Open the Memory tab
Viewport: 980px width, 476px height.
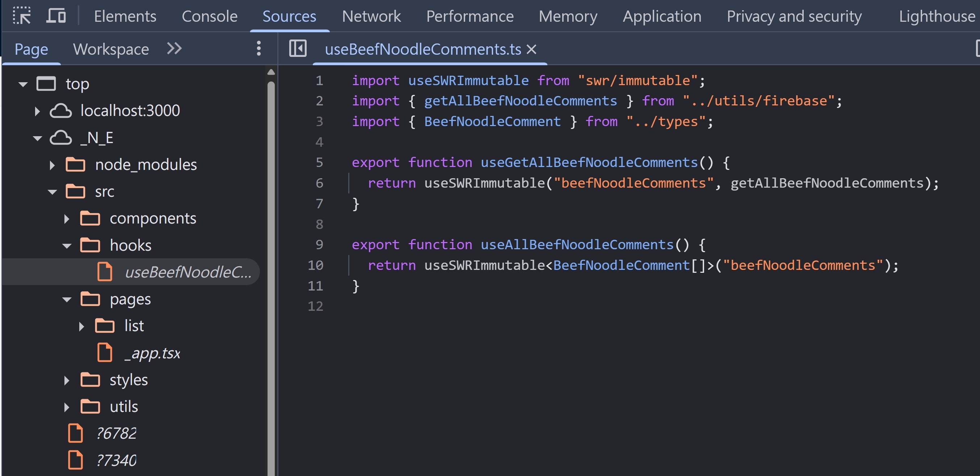point(568,16)
